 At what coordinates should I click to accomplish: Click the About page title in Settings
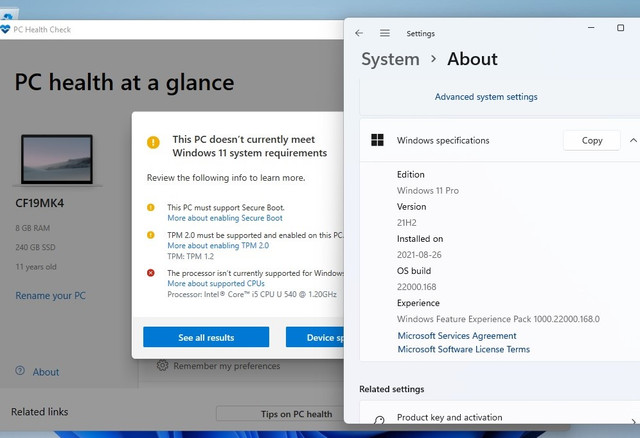(472, 59)
